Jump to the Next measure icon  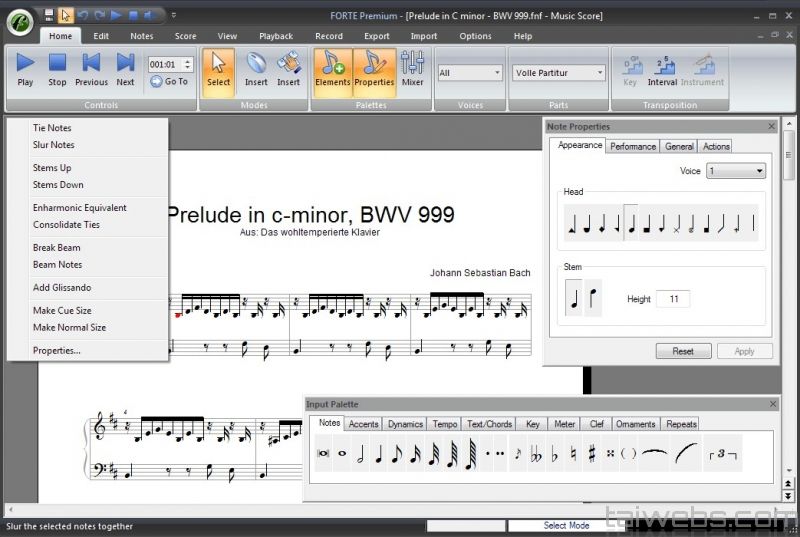(x=125, y=69)
